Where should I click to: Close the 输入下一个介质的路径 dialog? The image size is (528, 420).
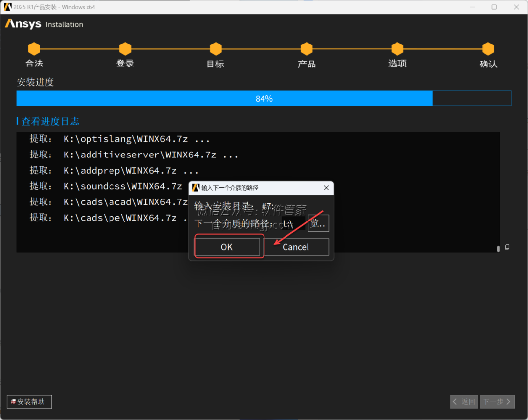coord(326,188)
